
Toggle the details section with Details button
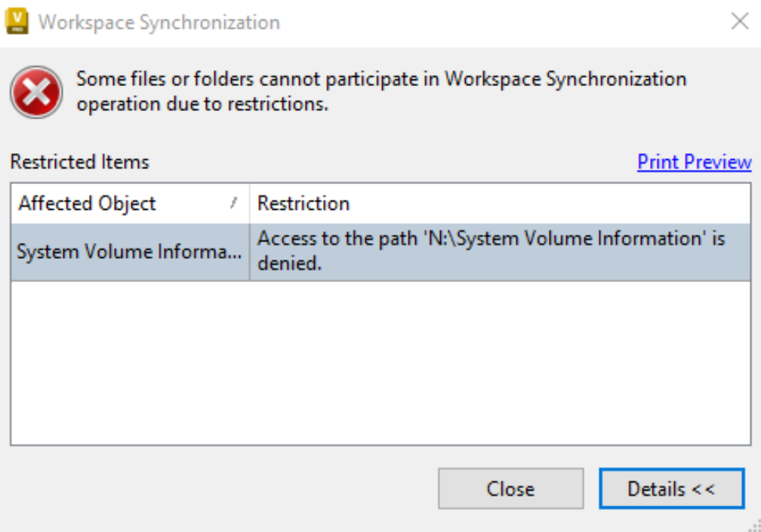point(670,488)
